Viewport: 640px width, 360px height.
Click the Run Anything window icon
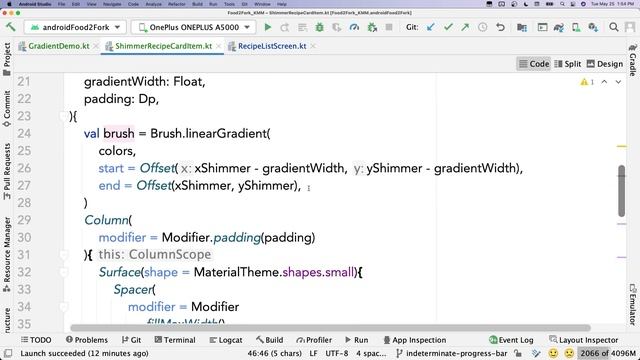[x=542, y=27]
